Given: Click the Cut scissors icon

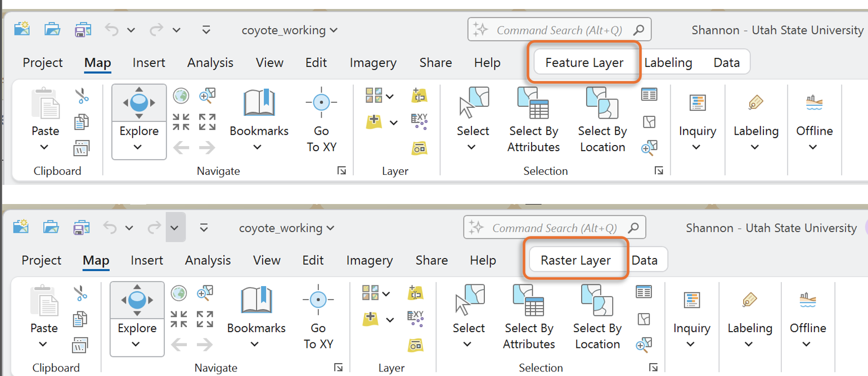Looking at the screenshot, I should click(x=80, y=94).
